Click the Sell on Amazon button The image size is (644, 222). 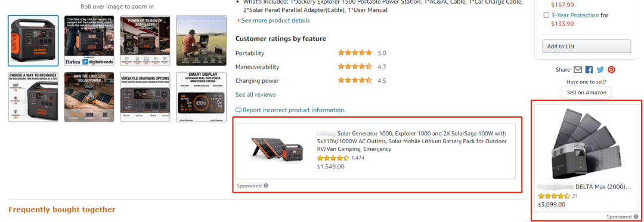[x=587, y=92]
